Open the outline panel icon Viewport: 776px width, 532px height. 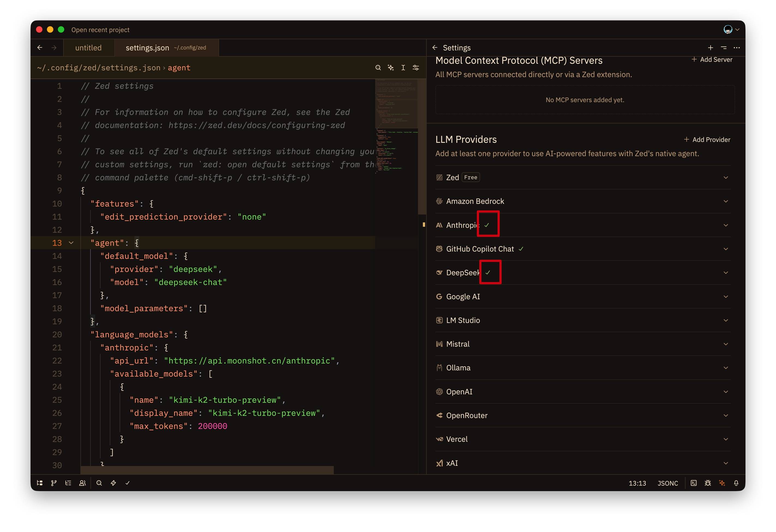pos(68,483)
